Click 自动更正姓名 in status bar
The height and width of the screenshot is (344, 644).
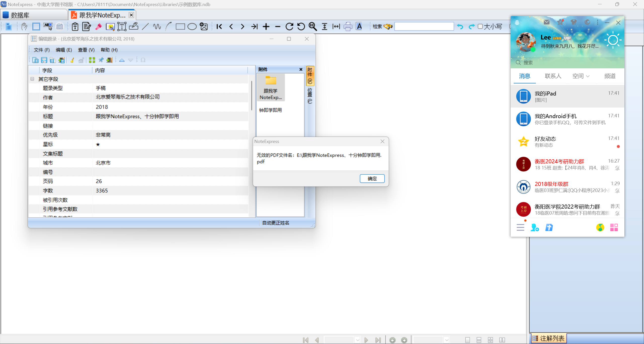point(276,223)
